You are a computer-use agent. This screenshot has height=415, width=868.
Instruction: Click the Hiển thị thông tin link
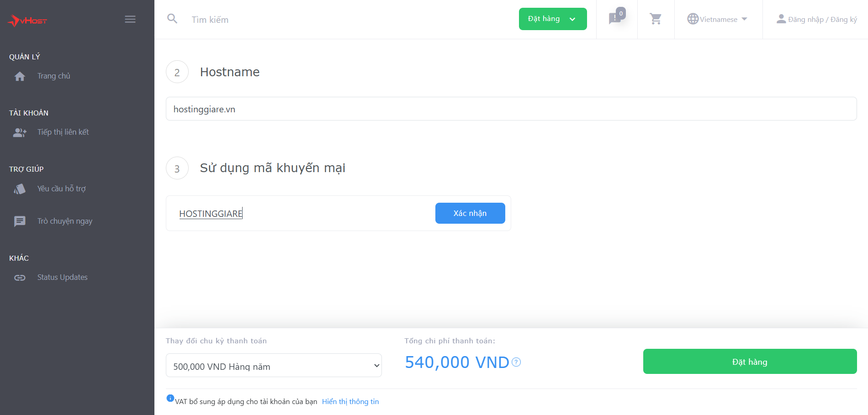point(350,402)
